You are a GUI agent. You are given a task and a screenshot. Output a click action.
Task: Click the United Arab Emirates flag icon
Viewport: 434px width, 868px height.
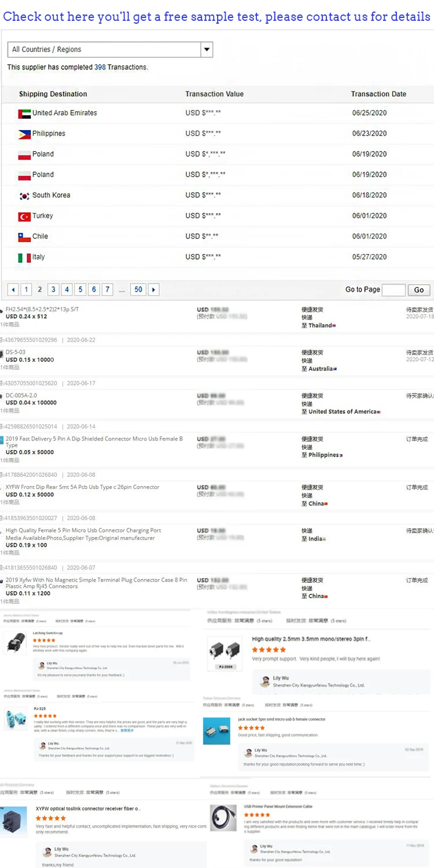click(24, 113)
